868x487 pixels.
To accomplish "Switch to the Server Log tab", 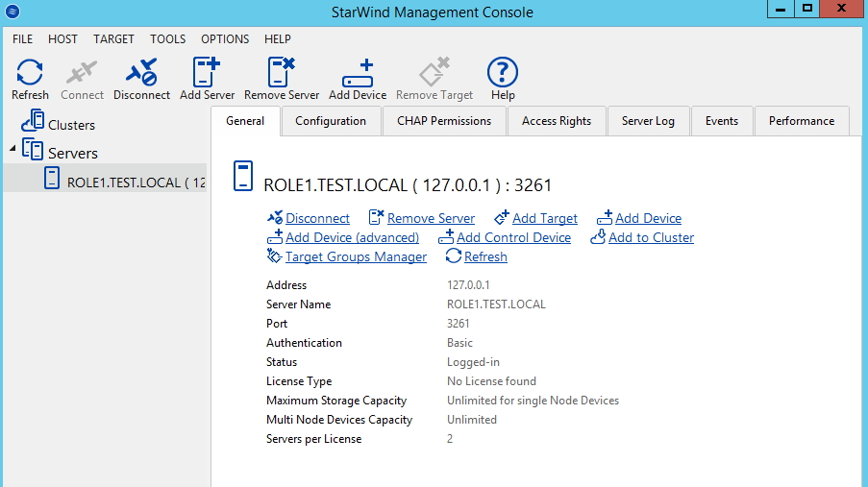I will point(648,121).
